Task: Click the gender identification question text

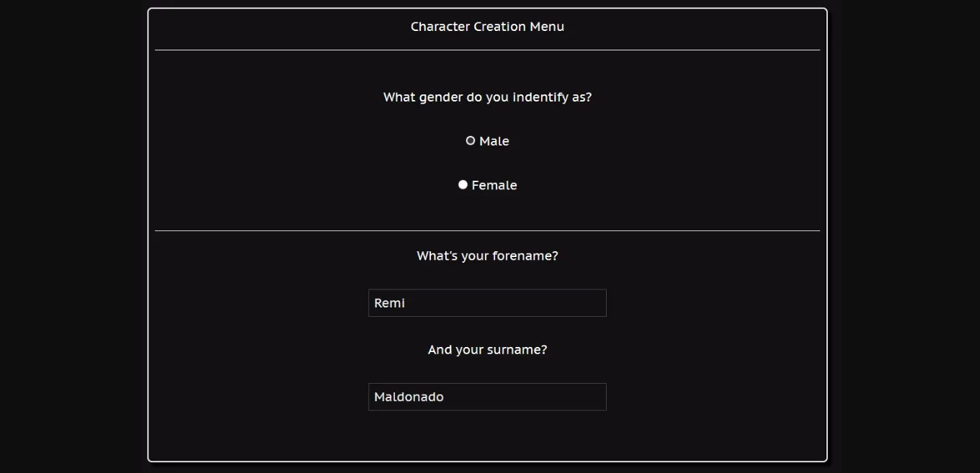Action: pyautogui.click(x=487, y=96)
